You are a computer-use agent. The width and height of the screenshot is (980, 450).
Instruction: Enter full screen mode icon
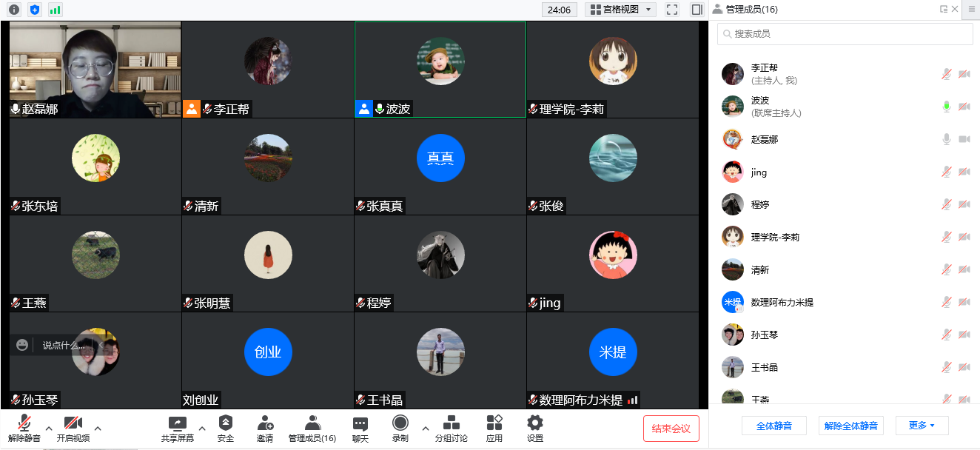coord(671,10)
